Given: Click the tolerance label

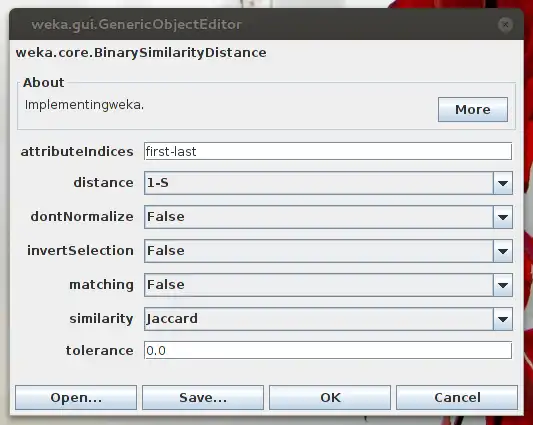Looking at the screenshot, I should [100, 350].
